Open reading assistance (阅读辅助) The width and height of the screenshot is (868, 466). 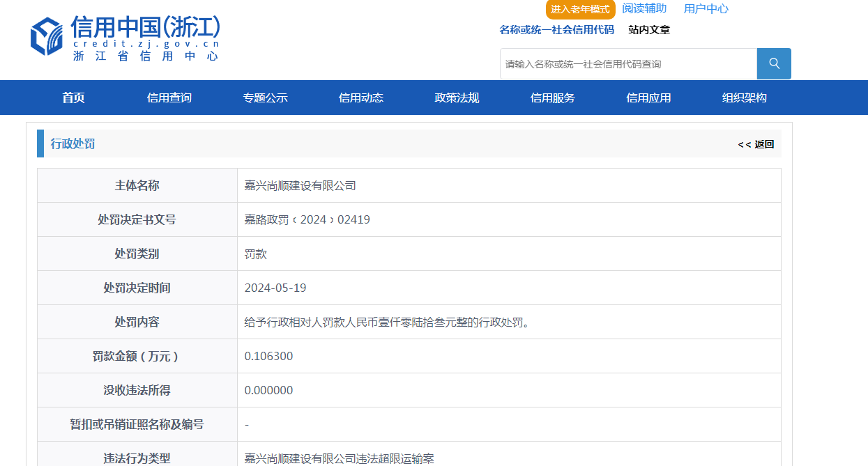(x=644, y=8)
